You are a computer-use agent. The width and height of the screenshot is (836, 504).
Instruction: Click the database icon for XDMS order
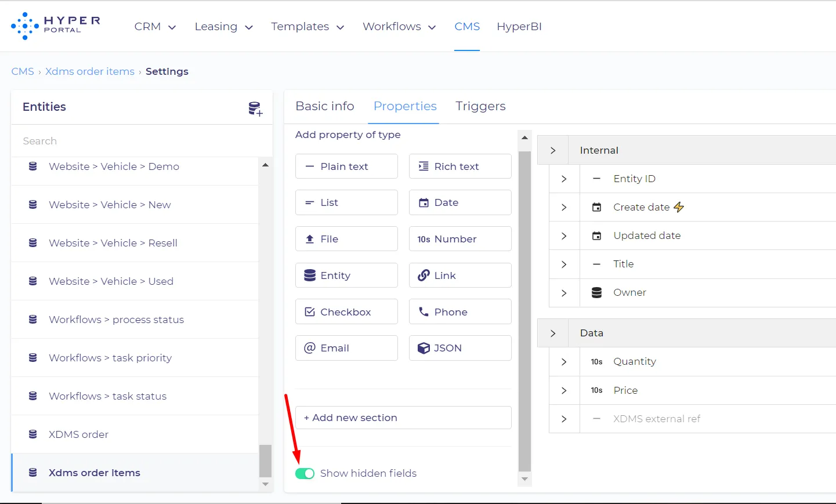coord(33,434)
